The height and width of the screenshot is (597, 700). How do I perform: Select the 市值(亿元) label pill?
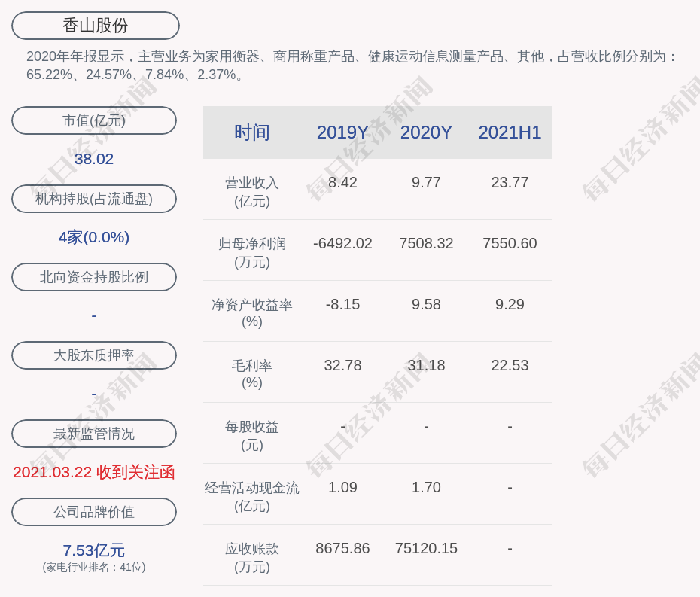pyautogui.click(x=94, y=120)
